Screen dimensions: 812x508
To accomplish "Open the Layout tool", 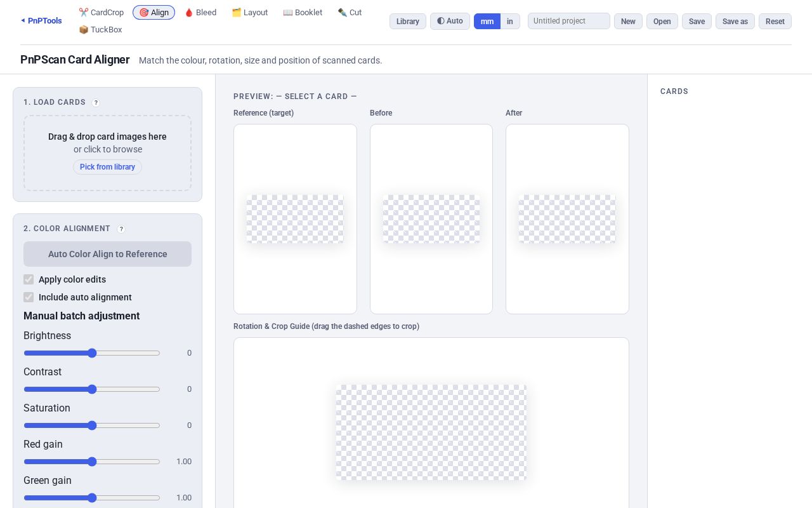I will coord(249,13).
